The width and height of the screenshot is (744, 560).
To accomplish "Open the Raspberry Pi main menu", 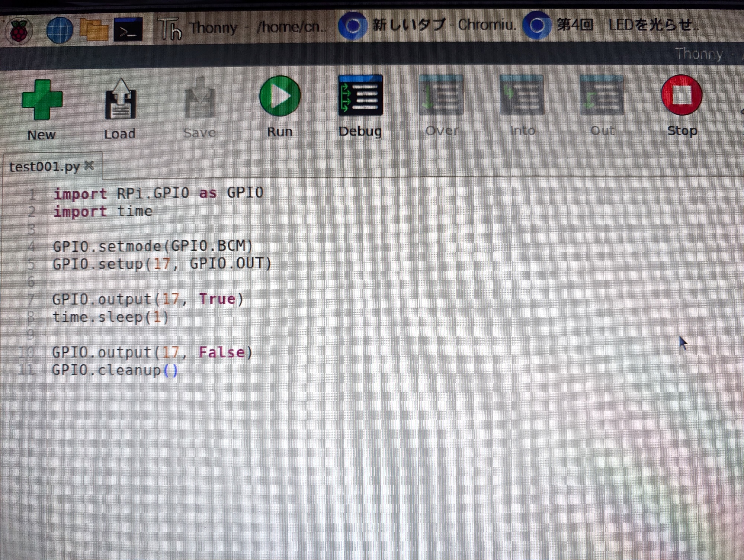I will tap(19, 30).
